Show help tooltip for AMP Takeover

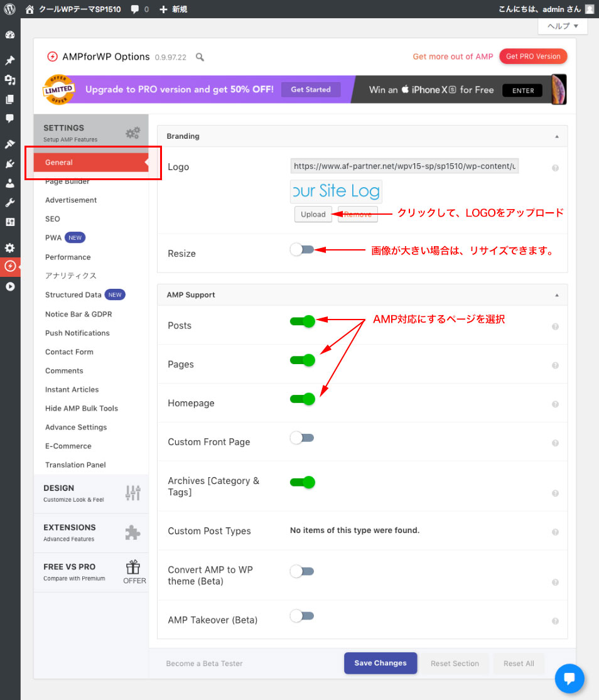click(x=555, y=621)
